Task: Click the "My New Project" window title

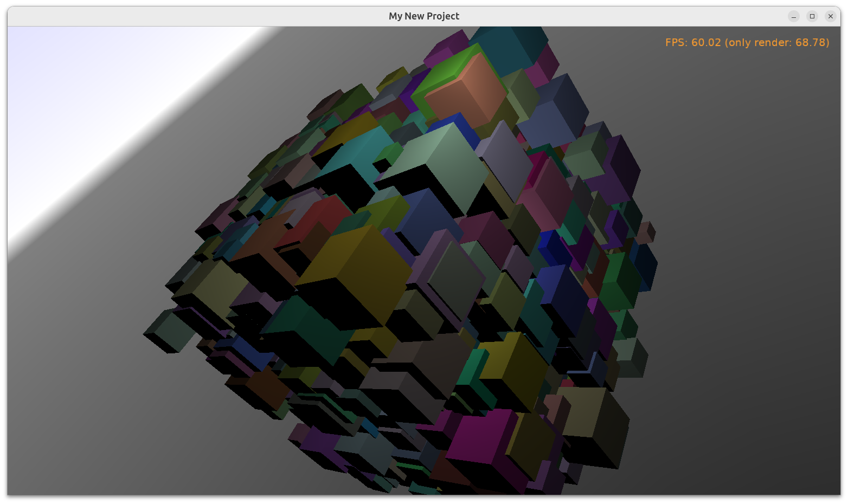Action: [423, 16]
